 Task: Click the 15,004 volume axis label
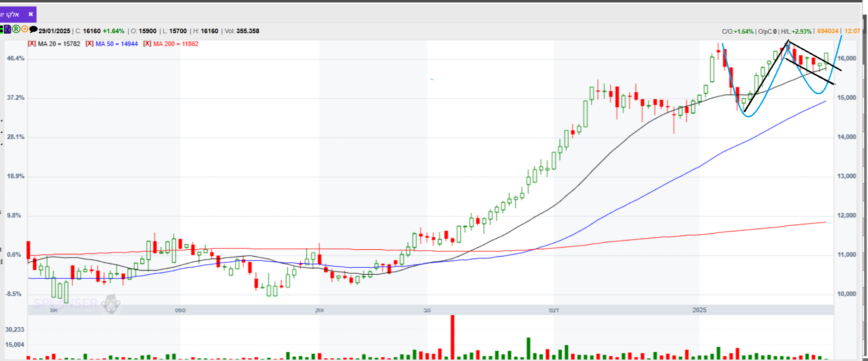click(15, 344)
